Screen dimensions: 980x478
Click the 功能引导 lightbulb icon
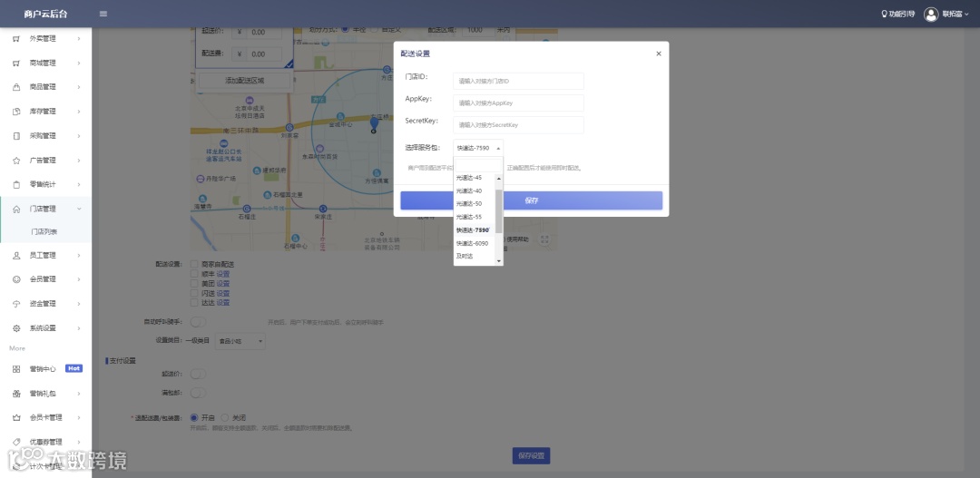point(884,14)
